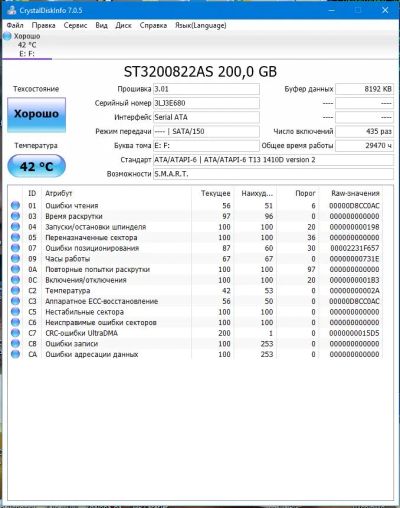Screen dimensions: 400x508
Task: Click raw value 00000000731E
Action: 355,259
